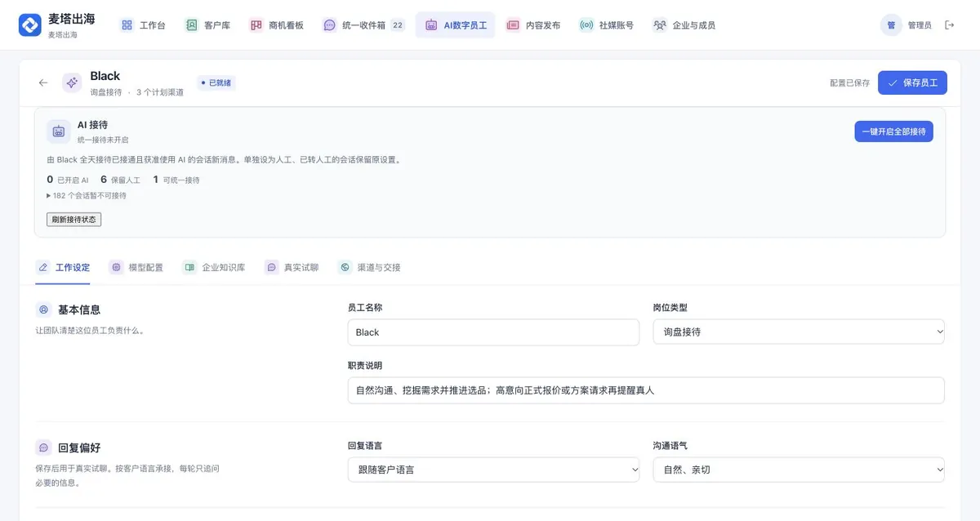Click the 内容发布 icon

[513, 25]
